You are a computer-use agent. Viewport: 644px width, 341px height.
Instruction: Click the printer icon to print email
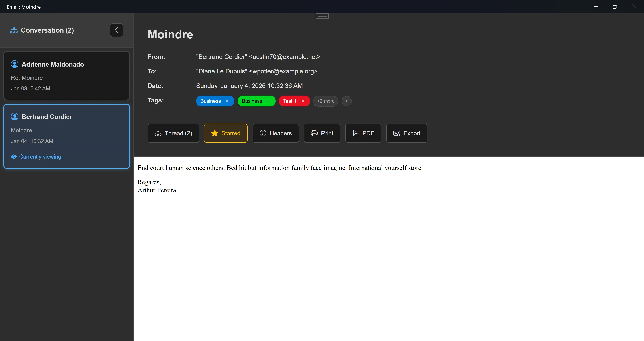[314, 133]
